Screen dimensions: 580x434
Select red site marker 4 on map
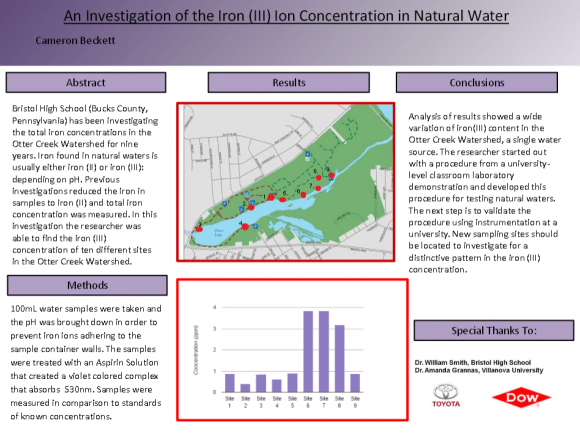(245, 227)
